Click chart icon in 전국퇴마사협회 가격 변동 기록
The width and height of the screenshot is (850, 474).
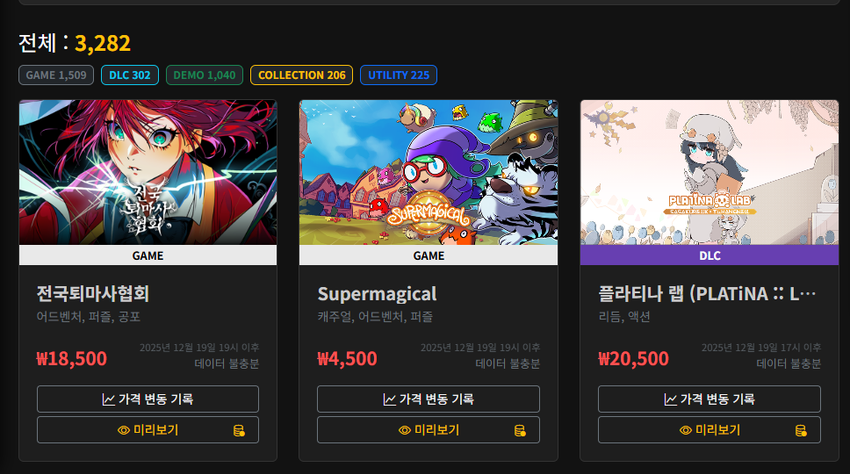tap(108, 400)
